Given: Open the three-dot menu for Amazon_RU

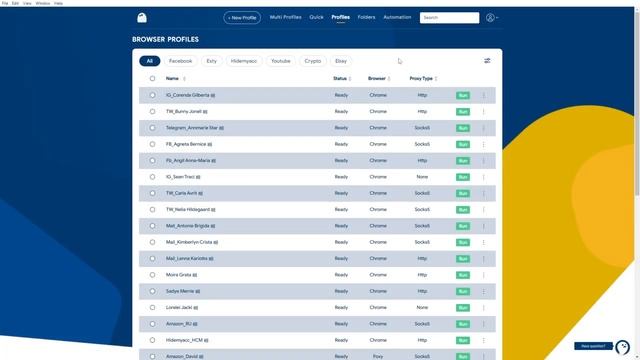Looking at the screenshot, I should pos(484,324).
